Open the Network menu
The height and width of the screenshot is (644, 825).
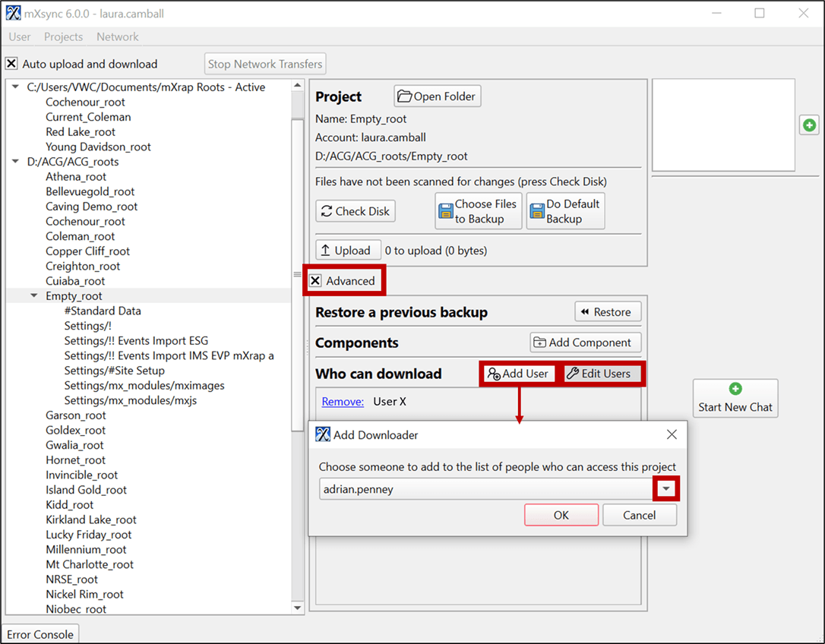tap(117, 36)
